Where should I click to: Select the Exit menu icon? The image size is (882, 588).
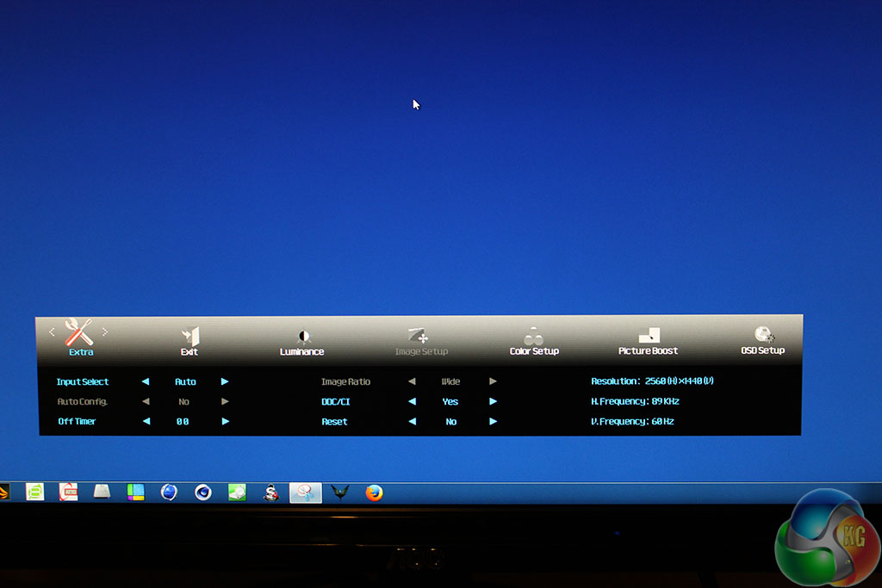coord(190,336)
